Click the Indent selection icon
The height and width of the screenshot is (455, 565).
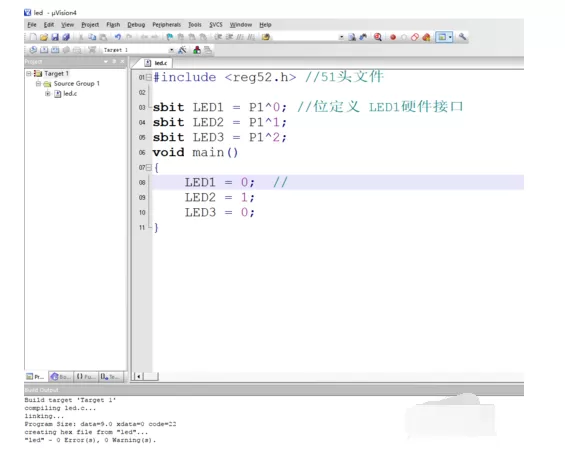(218, 37)
